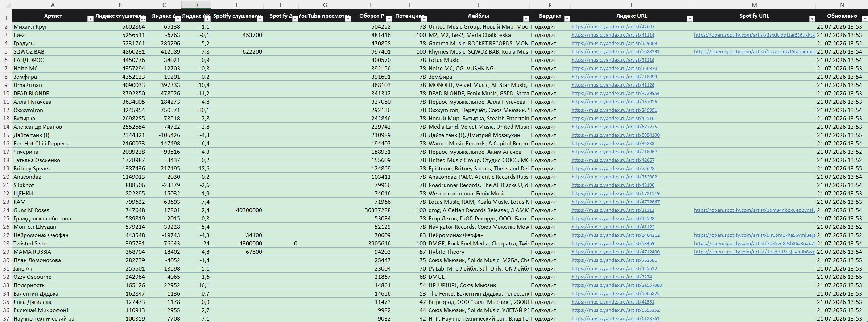Select the cell 'Янка Дягилева'

pyautogui.click(x=53, y=302)
